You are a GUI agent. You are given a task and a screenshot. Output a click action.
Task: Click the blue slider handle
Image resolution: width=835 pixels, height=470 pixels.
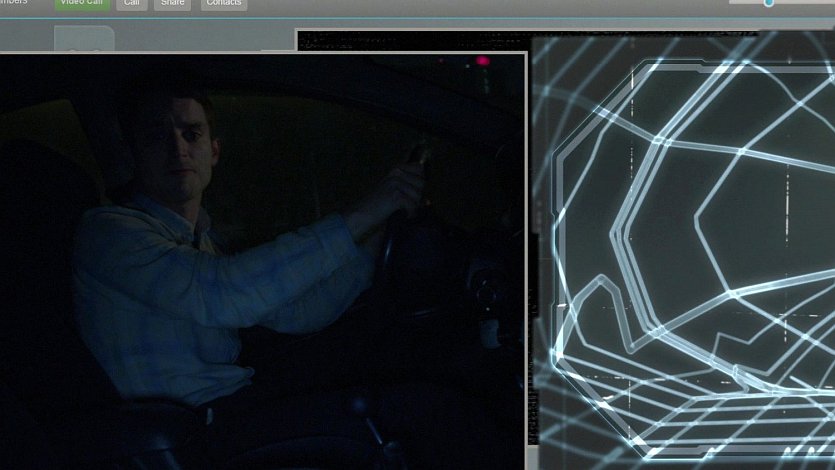point(769,3)
